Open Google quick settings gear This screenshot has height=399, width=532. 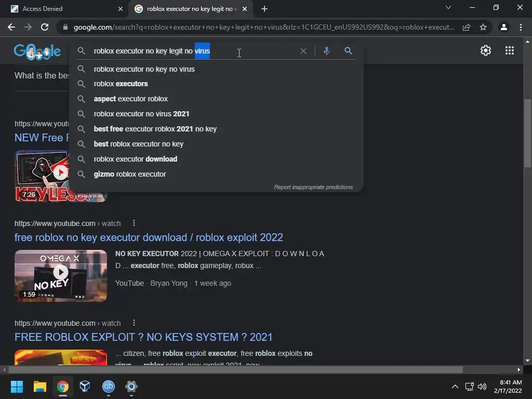pos(486,50)
